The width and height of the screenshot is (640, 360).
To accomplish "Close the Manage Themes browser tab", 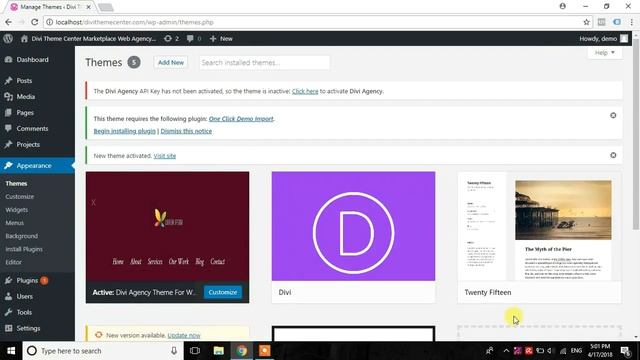I will (89, 7).
